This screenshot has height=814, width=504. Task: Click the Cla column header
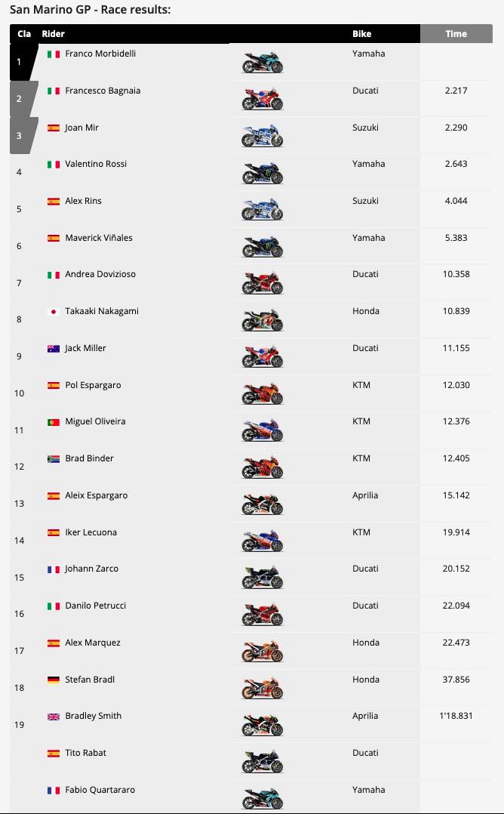(24, 34)
